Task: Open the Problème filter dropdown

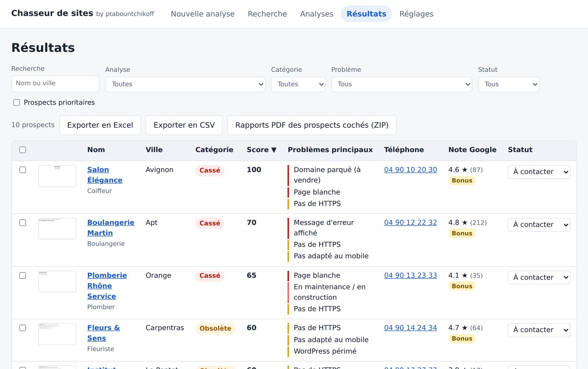Action: pos(402,84)
